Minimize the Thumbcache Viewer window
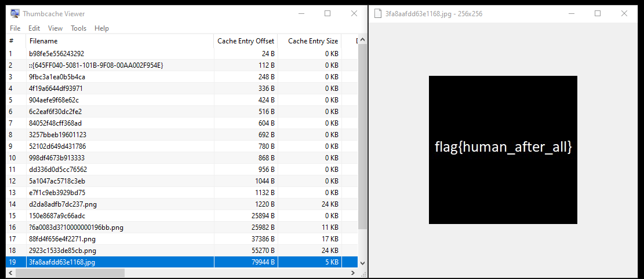 click(301, 13)
